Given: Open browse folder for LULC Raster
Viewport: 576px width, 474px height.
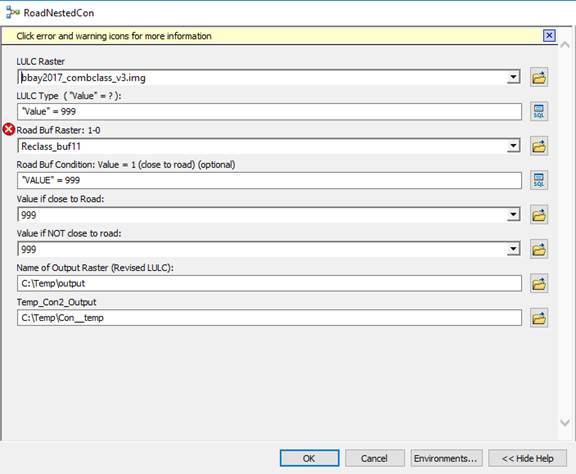Looking at the screenshot, I should click(x=539, y=77).
